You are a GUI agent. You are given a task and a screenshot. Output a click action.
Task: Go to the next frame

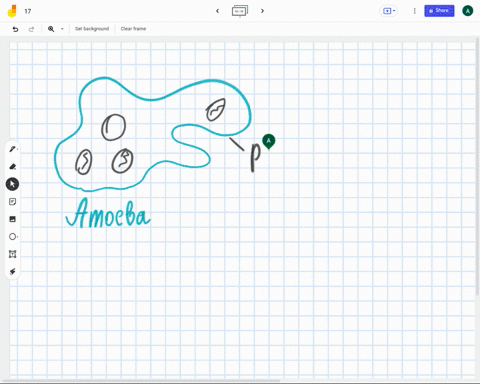(262, 11)
